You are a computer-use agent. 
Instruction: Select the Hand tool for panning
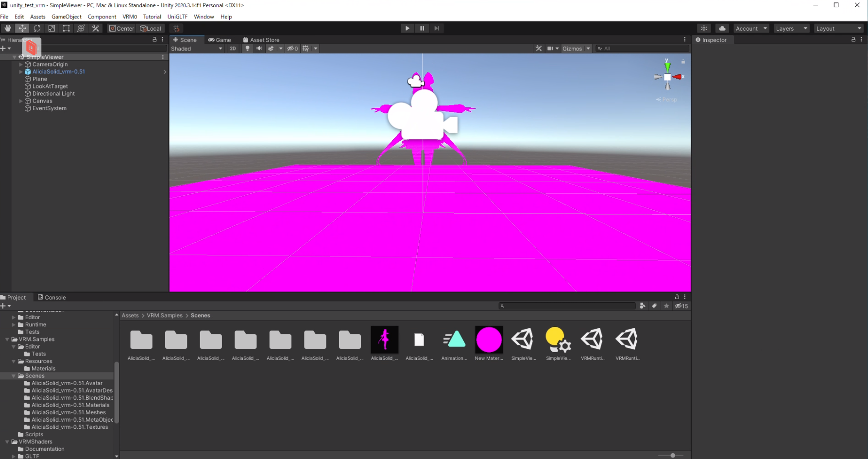7,28
